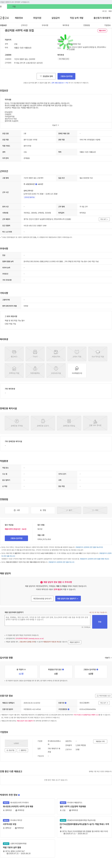Click 지도 보기 next to work location
This screenshot has width=112, height=868.
(104, 219)
